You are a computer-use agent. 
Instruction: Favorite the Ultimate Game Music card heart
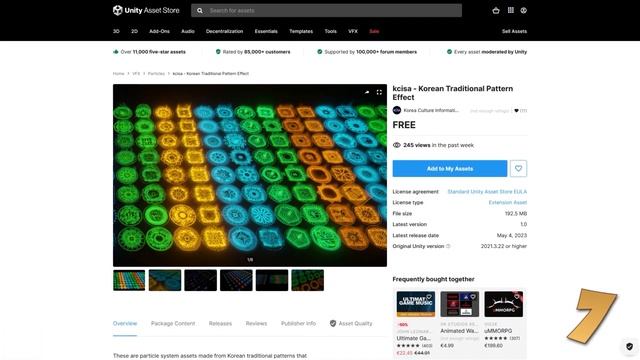(x=429, y=297)
